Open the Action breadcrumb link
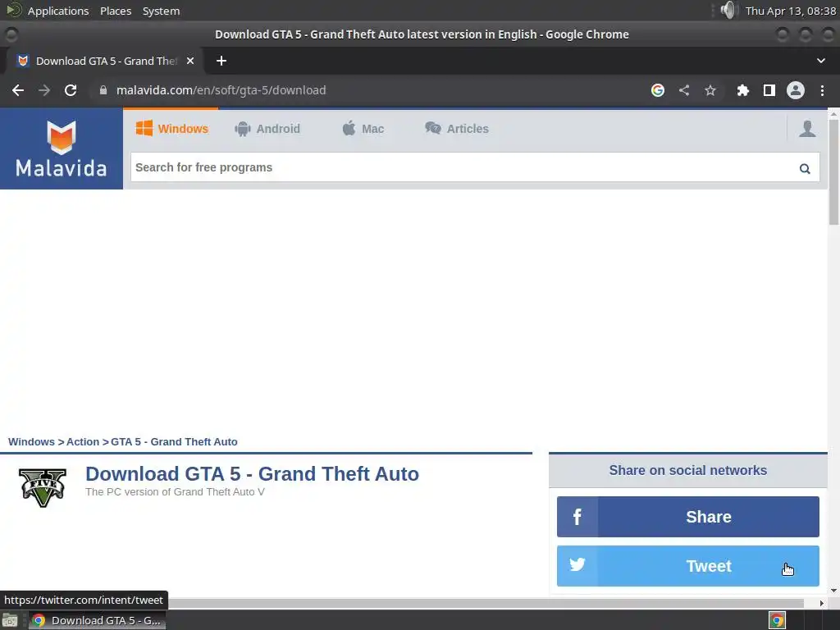Viewport: 840px width, 630px height. (83, 442)
